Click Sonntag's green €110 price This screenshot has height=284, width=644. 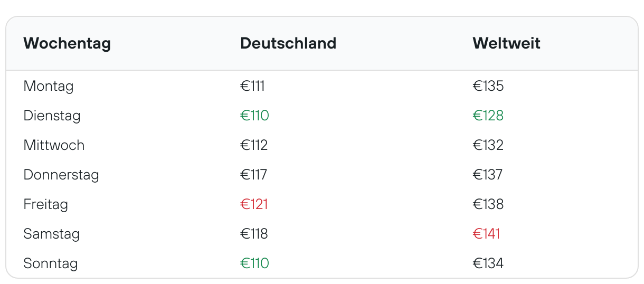255,263
